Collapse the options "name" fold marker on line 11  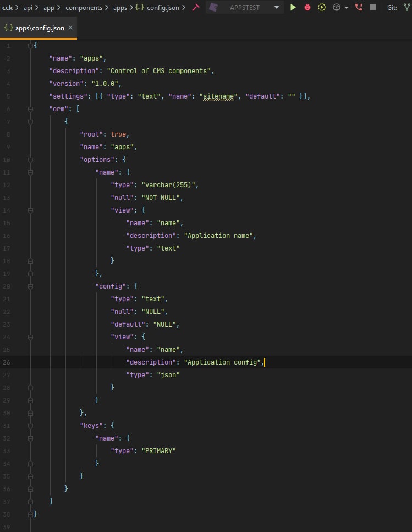point(30,172)
